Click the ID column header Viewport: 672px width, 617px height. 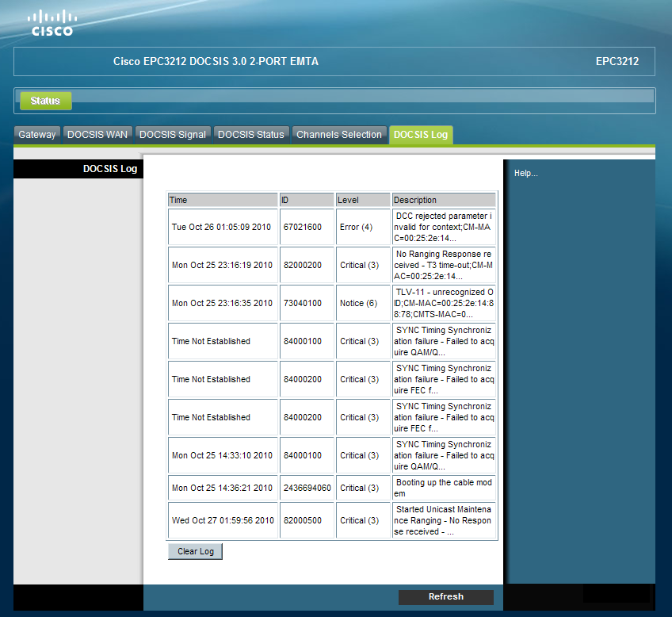click(307, 200)
